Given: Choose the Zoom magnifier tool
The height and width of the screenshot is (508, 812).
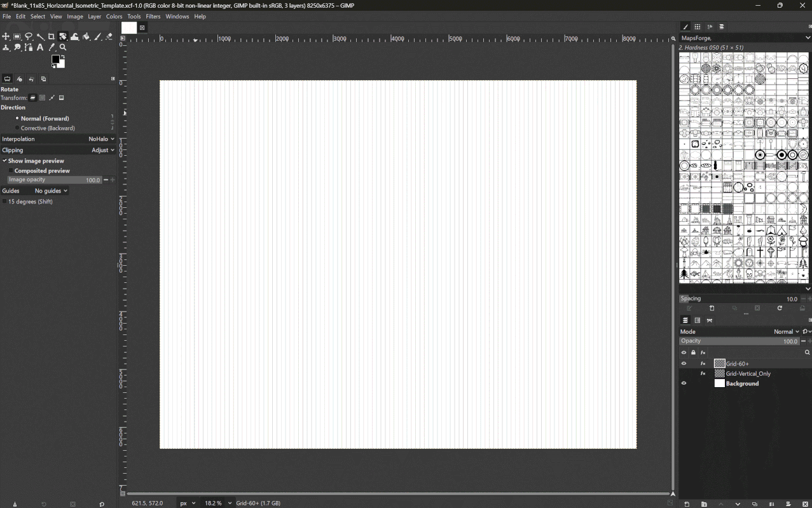Looking at the screenshot, I should pyautogui.click(x=63, y=48).
